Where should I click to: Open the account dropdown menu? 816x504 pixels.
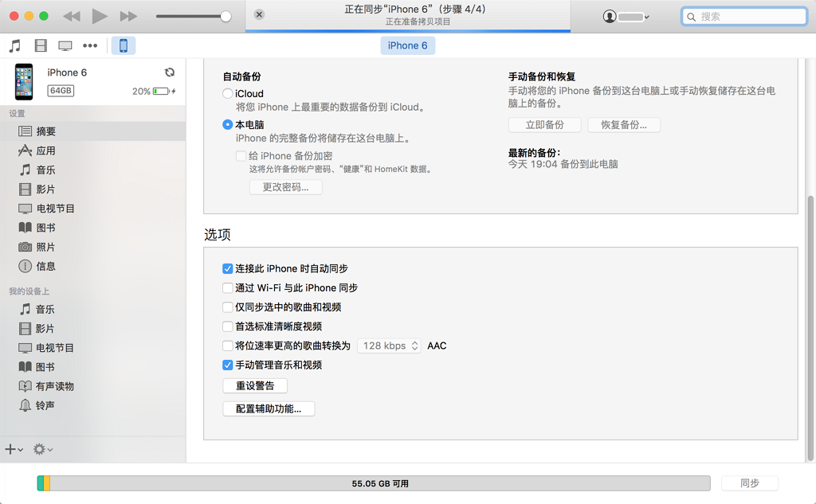coord(626,17)
